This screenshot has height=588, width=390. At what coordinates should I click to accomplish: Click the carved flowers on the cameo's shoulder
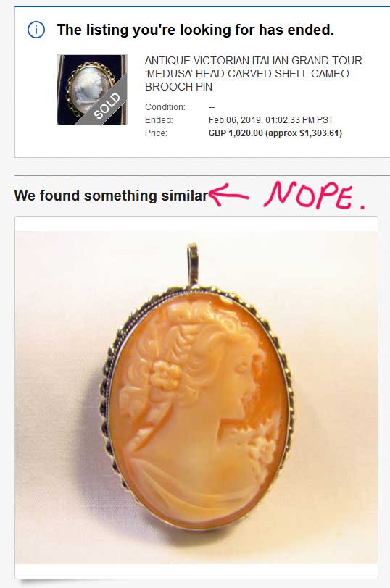click(262, 449)
